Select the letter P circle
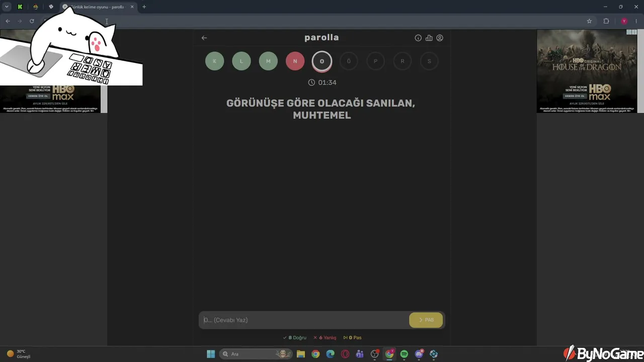Screen dimensions: 644x362 pos(375,61)
